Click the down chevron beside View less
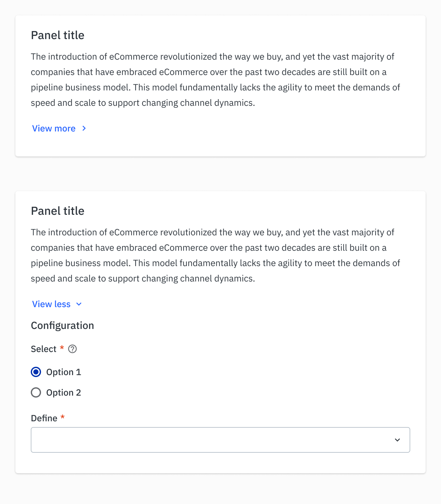The width and height of the screenshot is (441, 504). point(79,304)
